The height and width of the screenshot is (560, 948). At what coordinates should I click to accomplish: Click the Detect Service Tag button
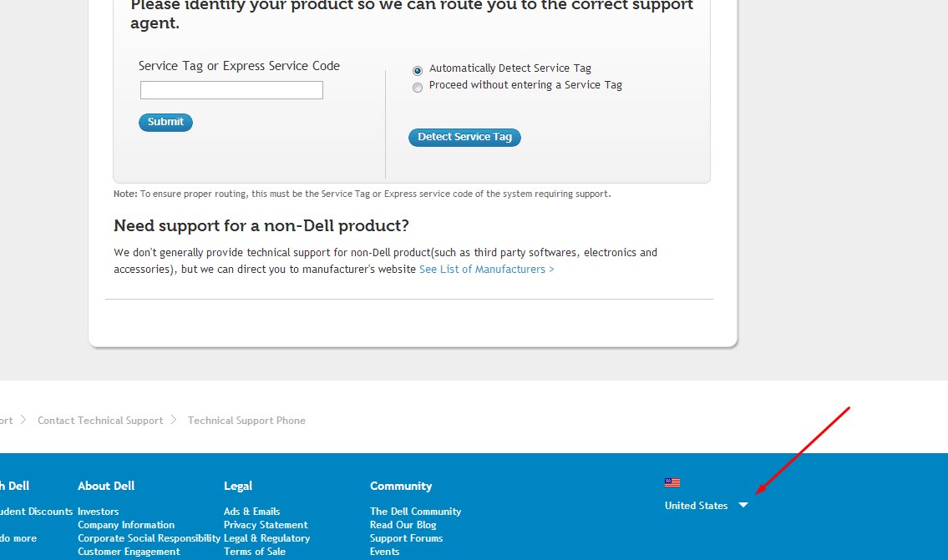tap(464, 137)
